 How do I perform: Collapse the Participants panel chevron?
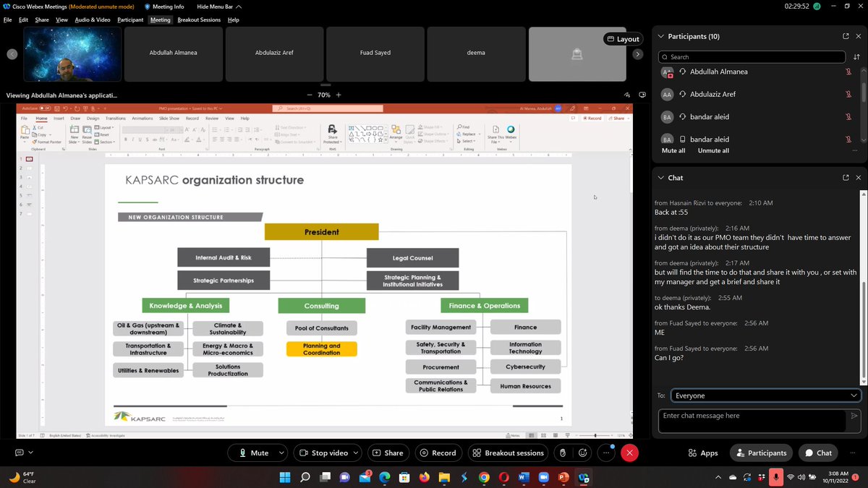click(661, 36)
